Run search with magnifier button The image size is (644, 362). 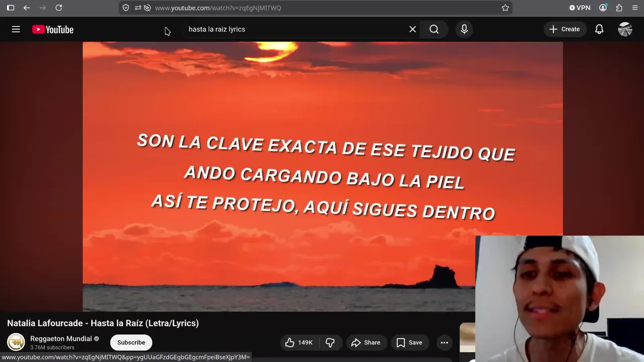click(434, 29)
